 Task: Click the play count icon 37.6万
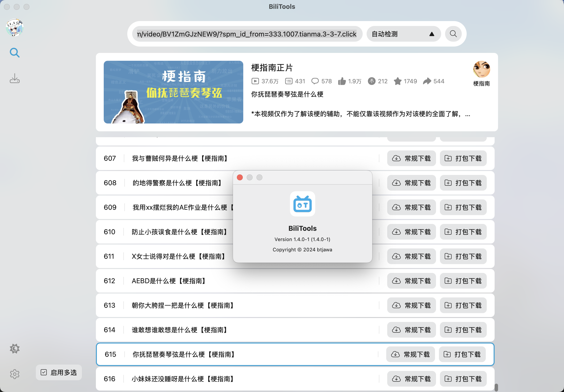pyautogui.click(x=255, y=81)
